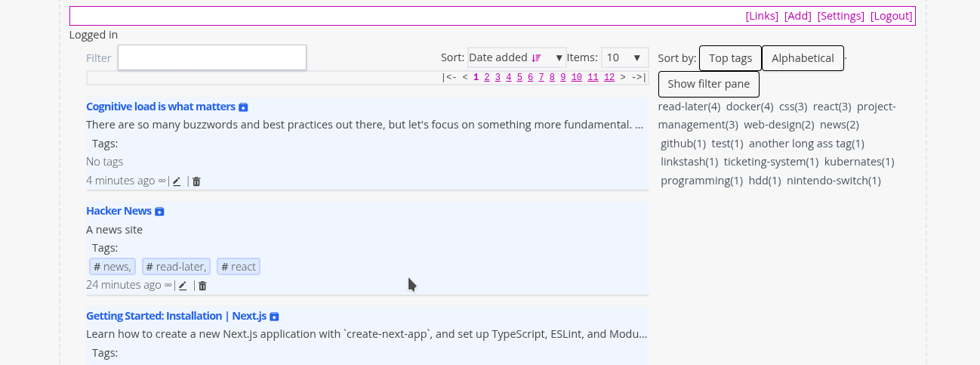Toggle the Show filter pane button
Image resolution: width=980 pixels, height=365 pixels.
[x=708, y=84]
